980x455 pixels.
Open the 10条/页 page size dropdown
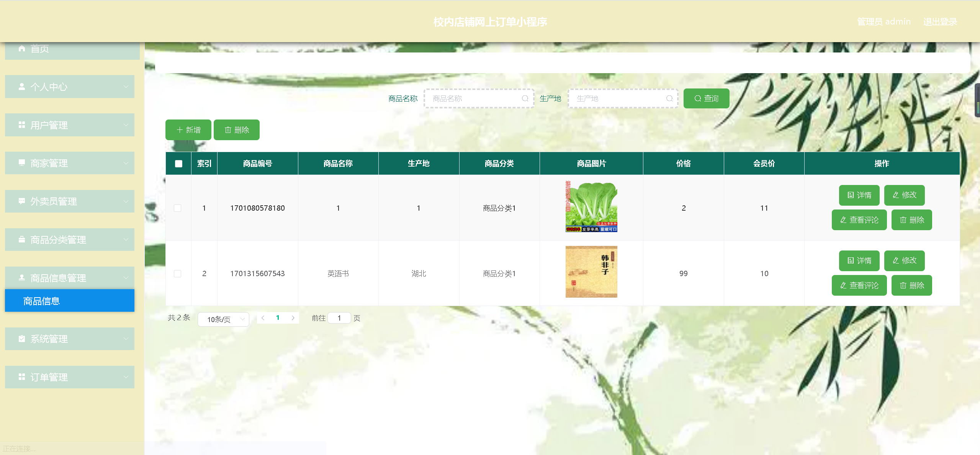pos(224,319)
